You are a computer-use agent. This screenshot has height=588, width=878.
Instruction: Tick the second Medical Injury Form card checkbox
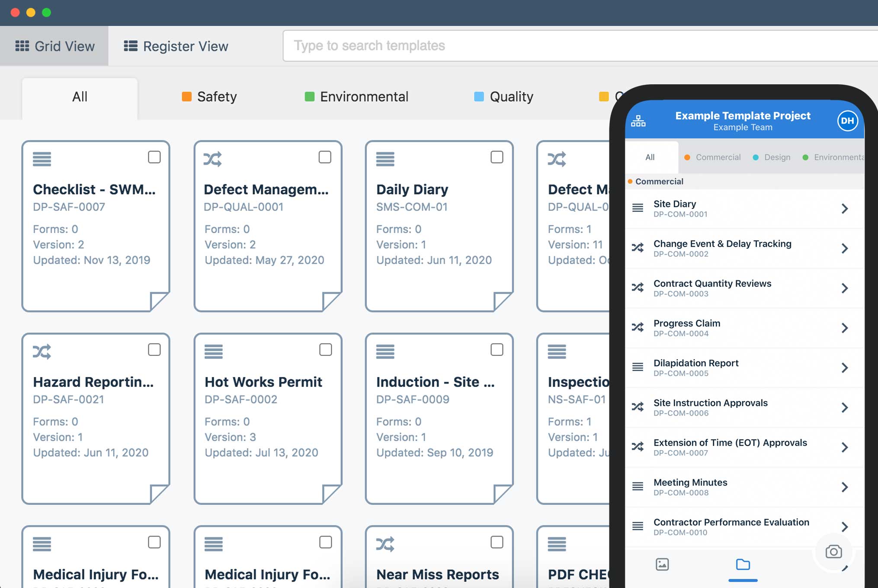coord(326,542)
